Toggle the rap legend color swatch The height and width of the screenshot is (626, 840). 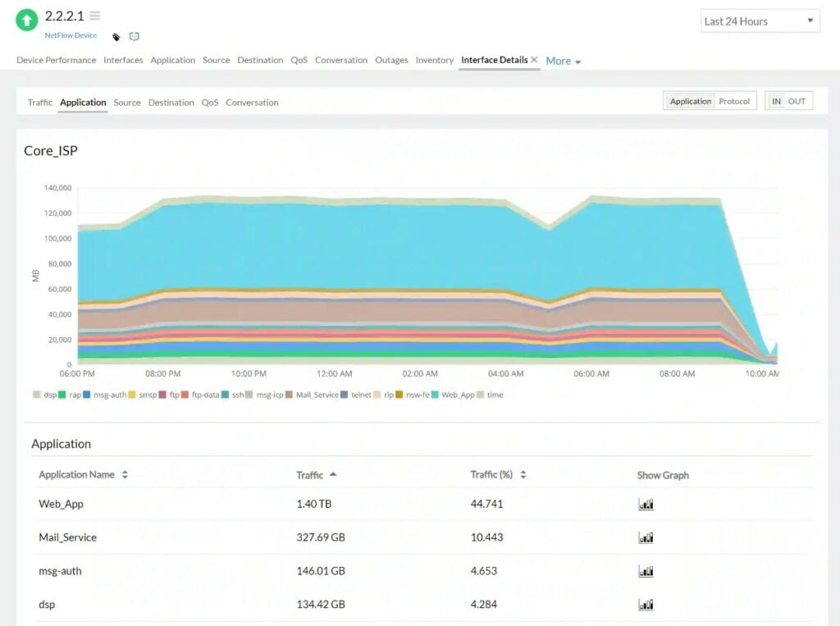click(x=62, y=395)
